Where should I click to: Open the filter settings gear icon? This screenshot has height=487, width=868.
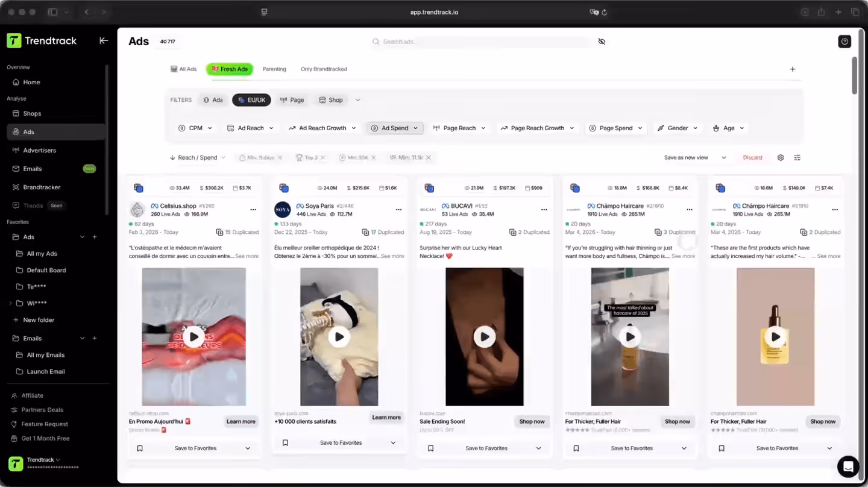(x=780, y=157)
